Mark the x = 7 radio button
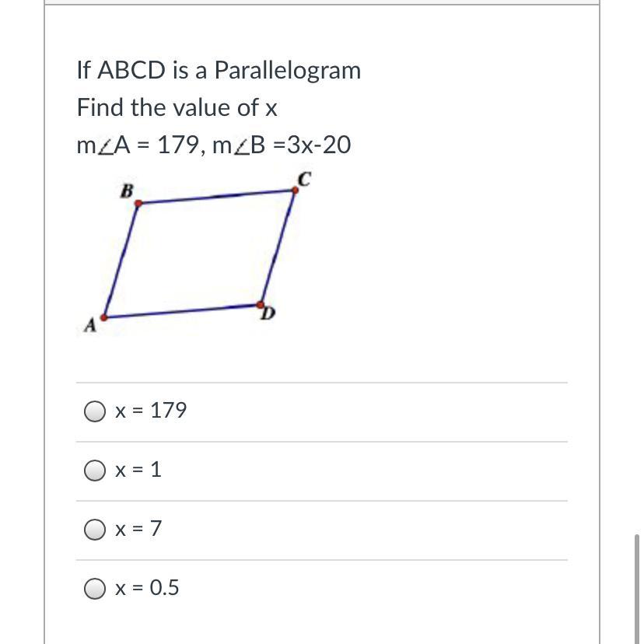Screen dimensions: 644x644 tap(95, 530)
